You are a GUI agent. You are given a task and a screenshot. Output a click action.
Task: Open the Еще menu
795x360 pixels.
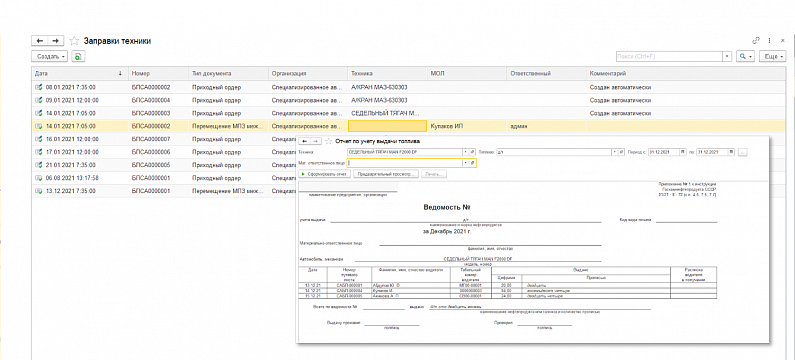tap(773, 56)
